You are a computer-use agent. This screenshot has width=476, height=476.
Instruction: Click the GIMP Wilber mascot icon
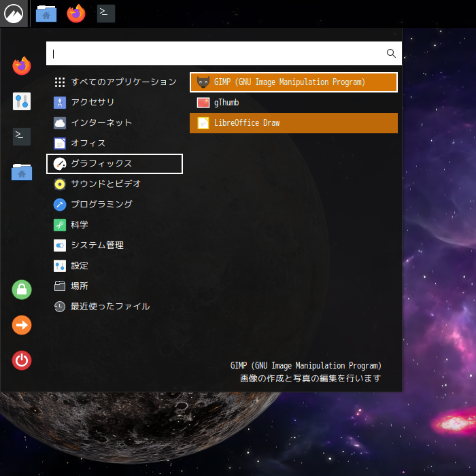pos(203,82)
